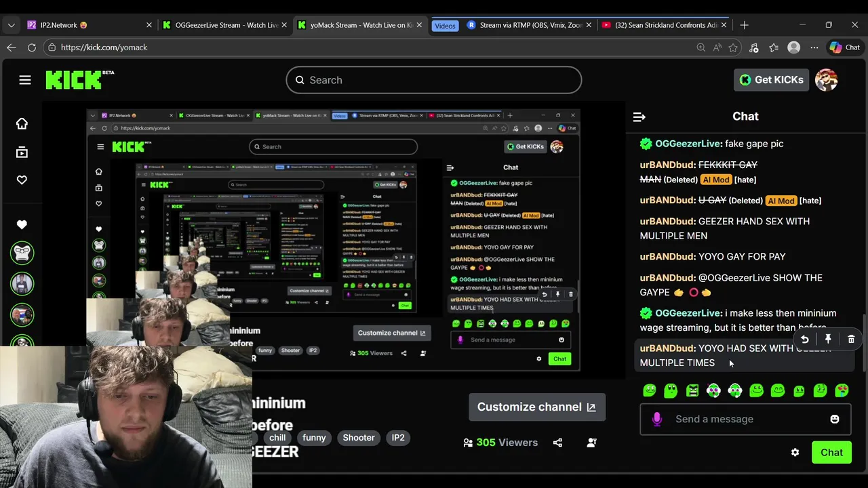Screen dimensions: 868x488
Task: Expand the hamburger sidebar menu
Action: coord(25,80)
